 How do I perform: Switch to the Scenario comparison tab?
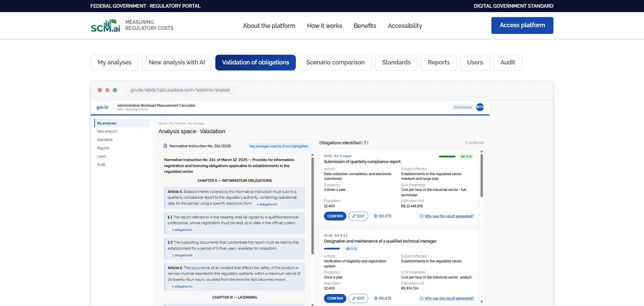pyautogui.click(x=335, y=62)
